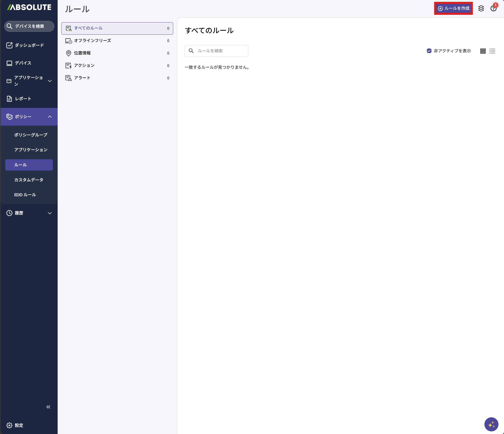Screen dimensions: 504x434
Task: Expand the 履歴 section chevron
Action: [x=50, y=213]
